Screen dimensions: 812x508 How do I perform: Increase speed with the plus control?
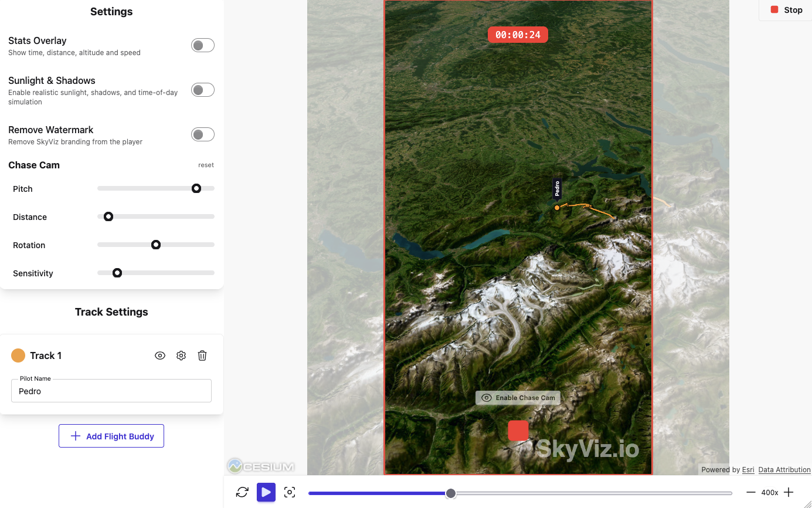[x=789, y=492]
